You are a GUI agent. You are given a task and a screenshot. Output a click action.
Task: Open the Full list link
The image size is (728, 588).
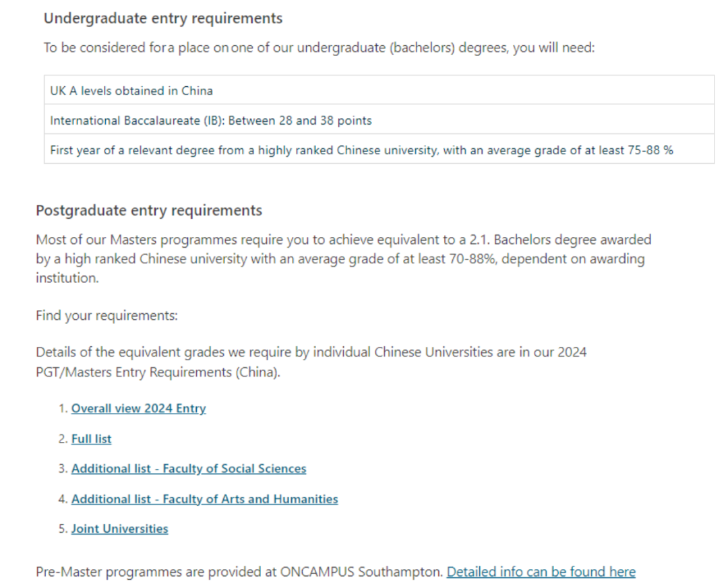pos(92,438)
